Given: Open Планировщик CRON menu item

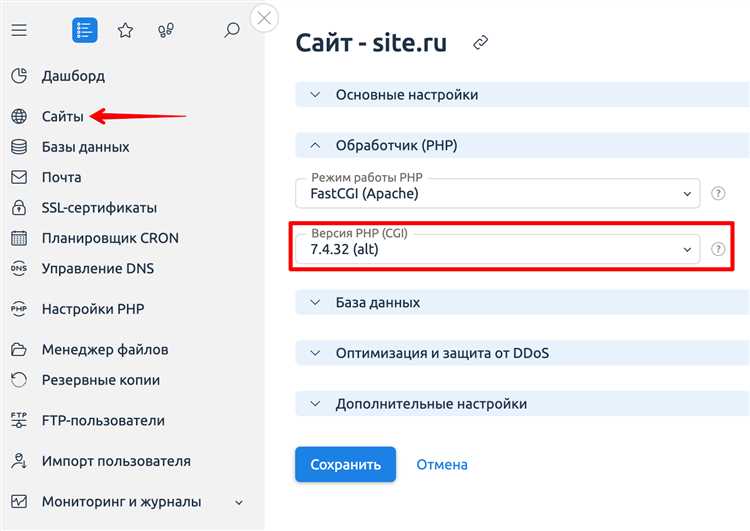Looking at the screenshot, I should [x=110, y=238].
